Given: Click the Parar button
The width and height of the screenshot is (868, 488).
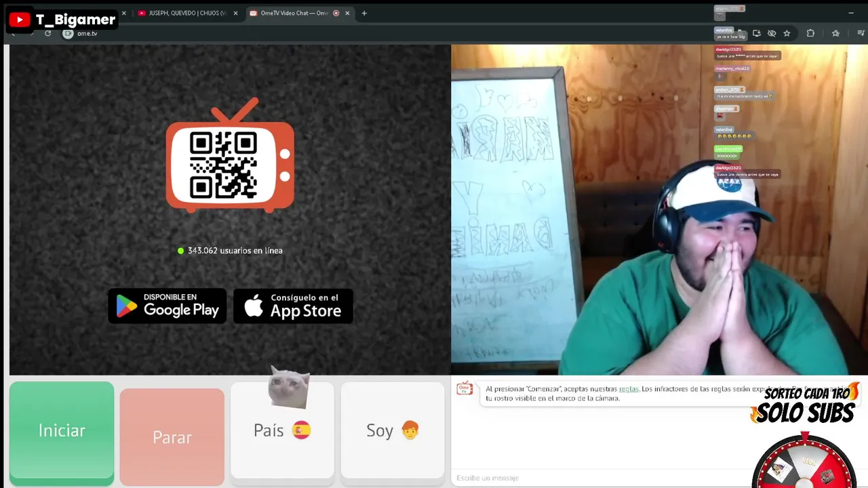Looking at the screenshot, I should pyautogui.click(x=172, y=437).
